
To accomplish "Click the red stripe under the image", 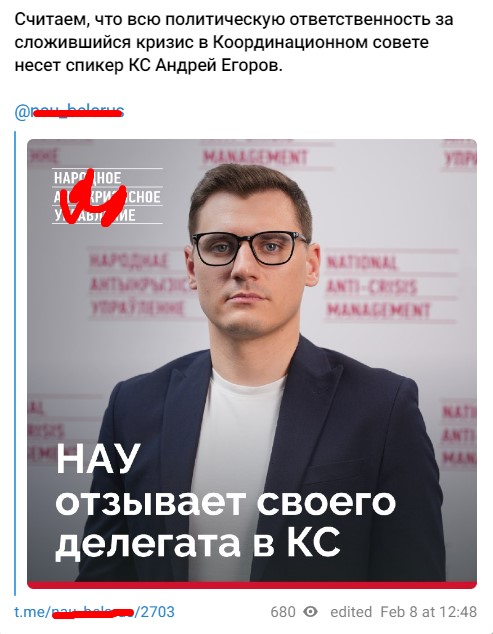I will coord(252,585).
